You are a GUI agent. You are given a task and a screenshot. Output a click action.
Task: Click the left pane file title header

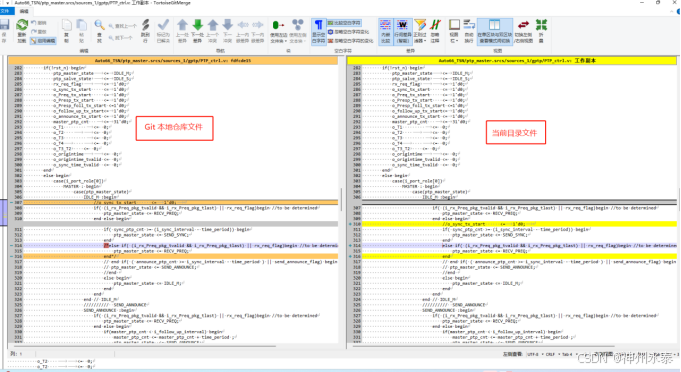pyautogui.click(x=173, y=61)
